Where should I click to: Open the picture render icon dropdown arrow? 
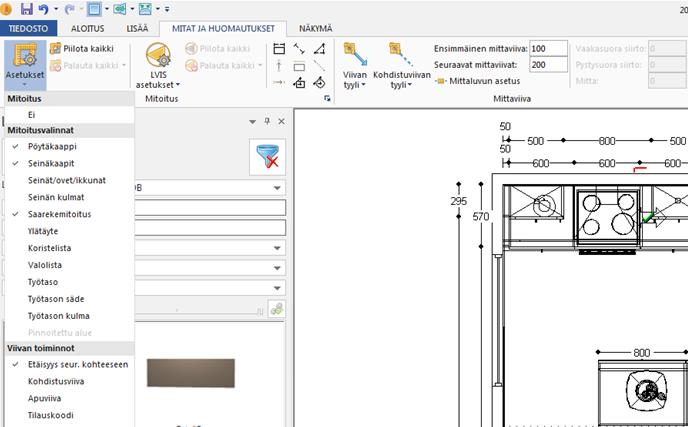coord(157,9)
